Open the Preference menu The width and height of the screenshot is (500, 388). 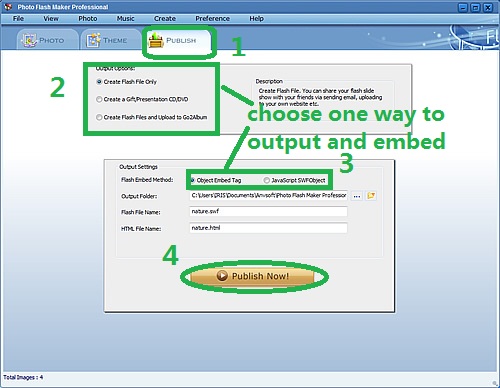pyautogui.click(x=212, y=19)
